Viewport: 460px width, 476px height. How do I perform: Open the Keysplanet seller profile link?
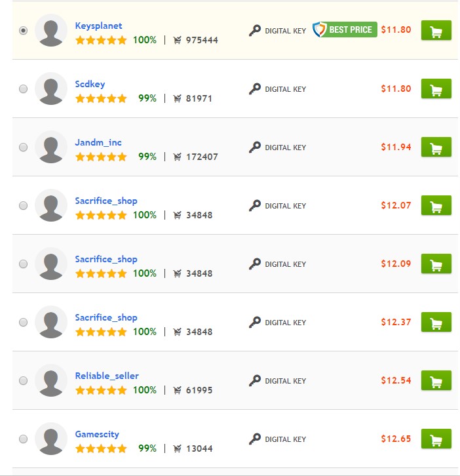[x=98, y=26]
